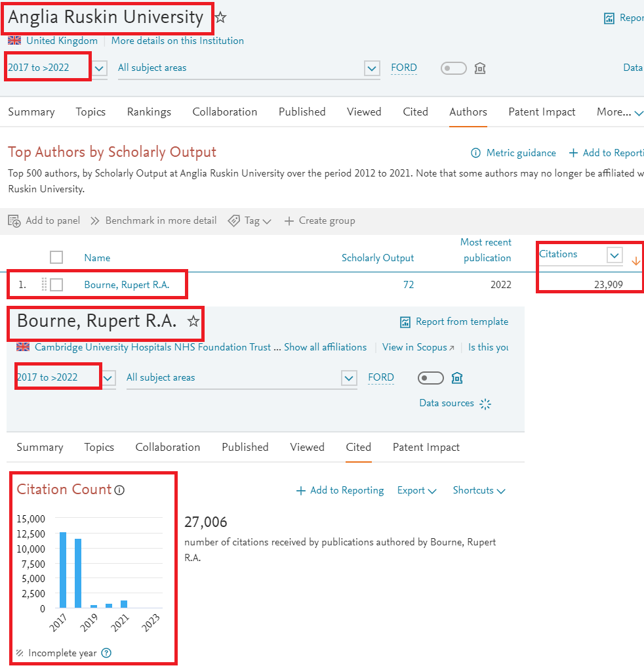This screenshot has height=672, width=644.
Task: Open author panel All subject areas dropdown
Action: (349, 378)
